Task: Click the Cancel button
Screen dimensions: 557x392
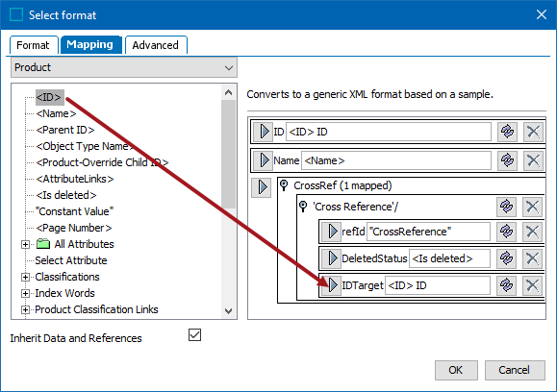Action: [515, 370]
